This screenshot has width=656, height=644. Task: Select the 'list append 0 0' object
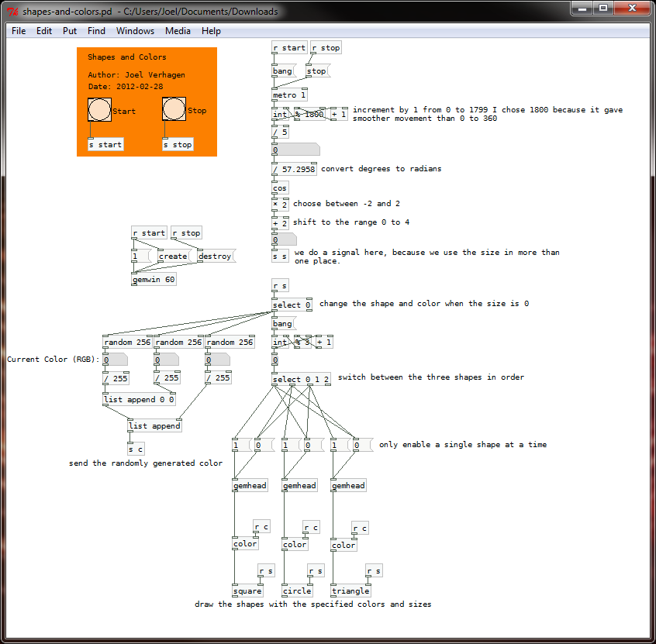click(x=140, y=399)
